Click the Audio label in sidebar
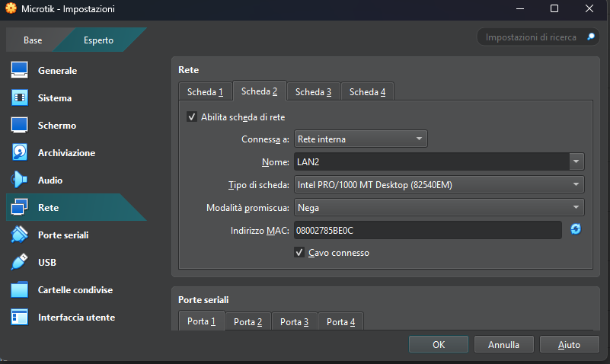The width and height of the screenshot is (610, 364). click(x=50, y=180)
